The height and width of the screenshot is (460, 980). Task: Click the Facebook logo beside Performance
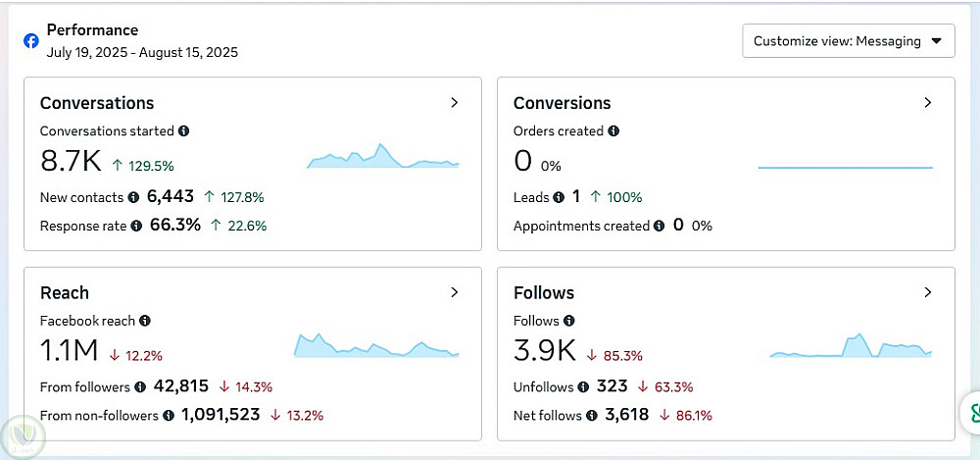pyautogui.click(x=31, y=41)
